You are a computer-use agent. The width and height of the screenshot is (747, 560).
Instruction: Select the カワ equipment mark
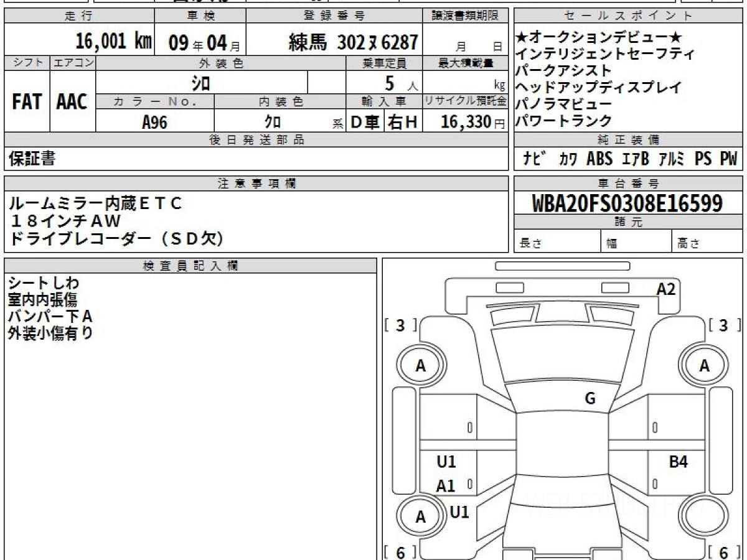click(x=568, y=159)
